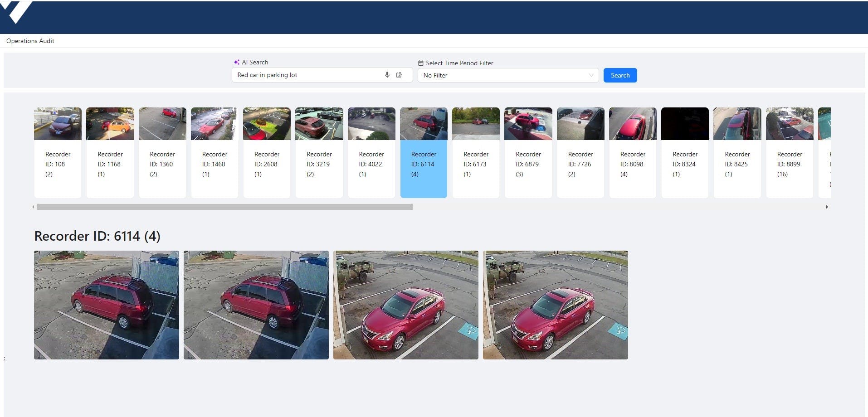Select highlighted Recorder ID: 6114 card
The width and height of the screenshot is (868, 417).
point(423,152)
